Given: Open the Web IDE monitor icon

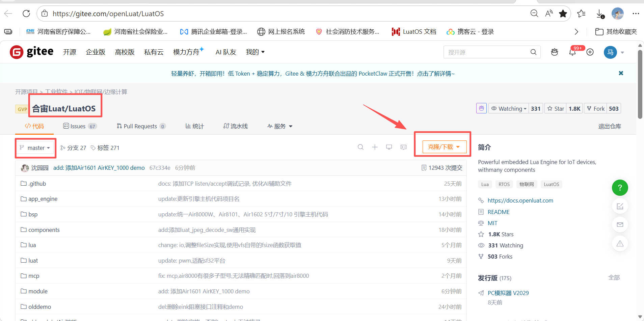Looking at the screenshot, I should [389, 147].
